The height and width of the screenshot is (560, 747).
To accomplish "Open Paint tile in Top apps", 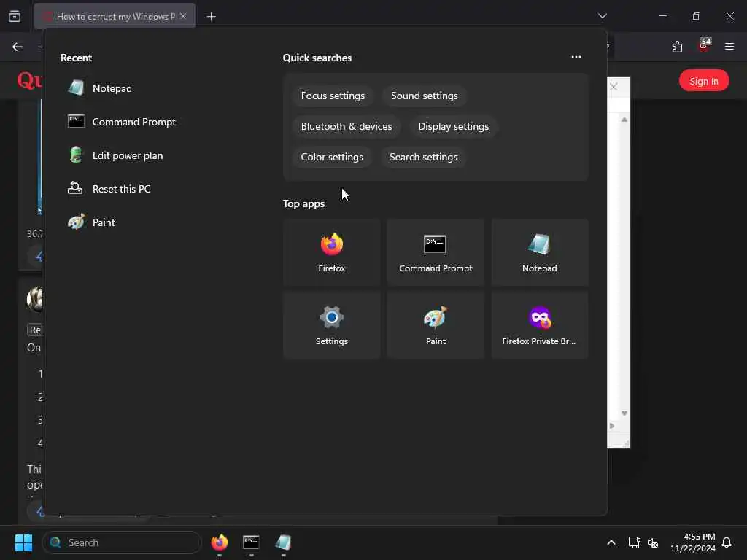I will coord(436,325).
